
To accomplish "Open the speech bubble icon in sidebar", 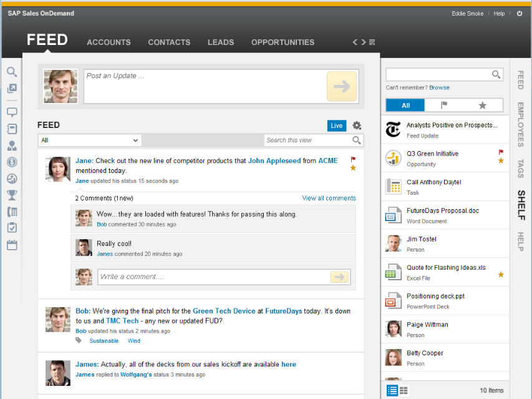I will [x=12, y=112].
